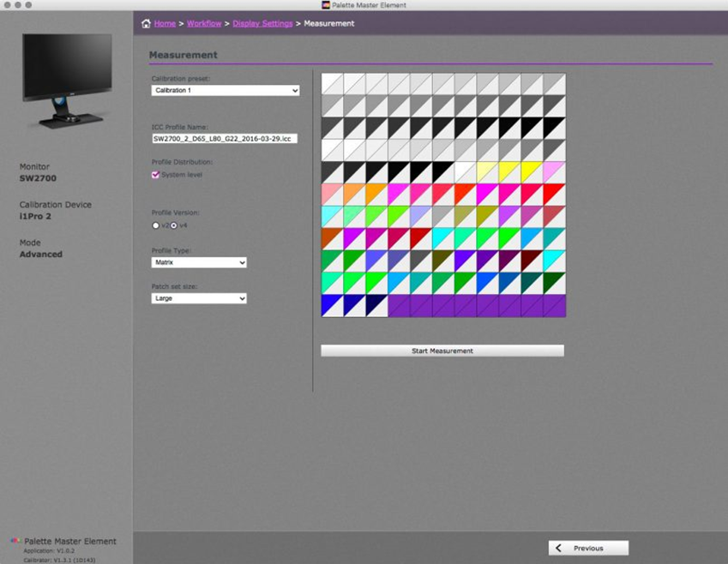
Task: Select the dark maroon color patch
Action: [x=532, y=261]
